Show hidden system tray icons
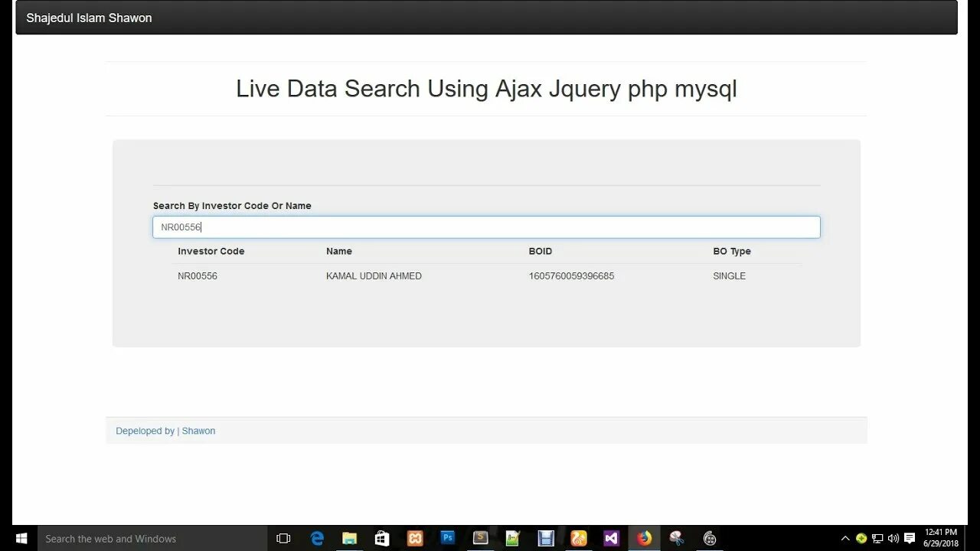 pos(845,538)
